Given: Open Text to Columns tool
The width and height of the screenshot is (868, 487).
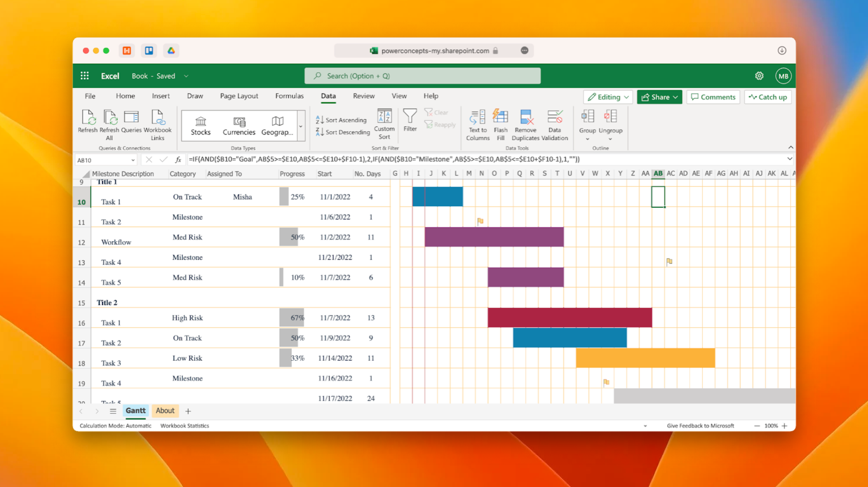Looking at the screenshot, I should [477, 125].
